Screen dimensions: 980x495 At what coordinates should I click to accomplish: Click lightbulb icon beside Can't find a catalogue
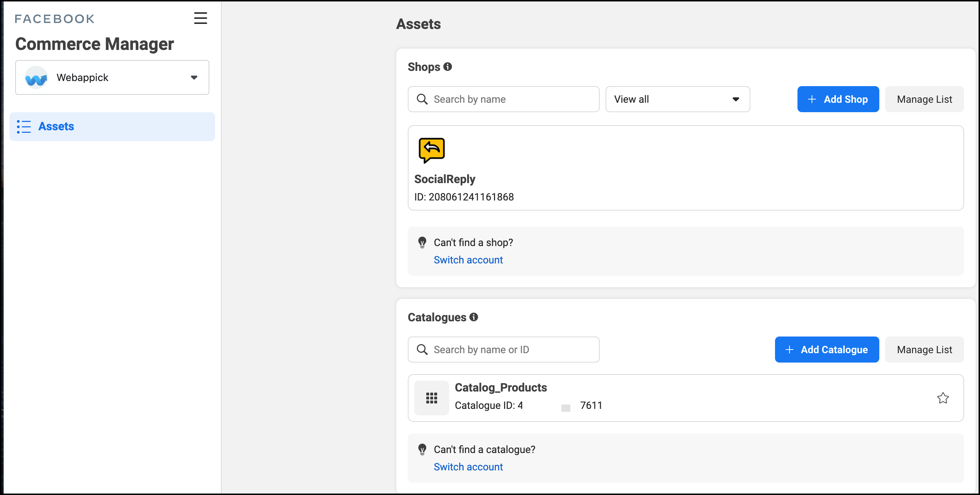tap(422, 449)
